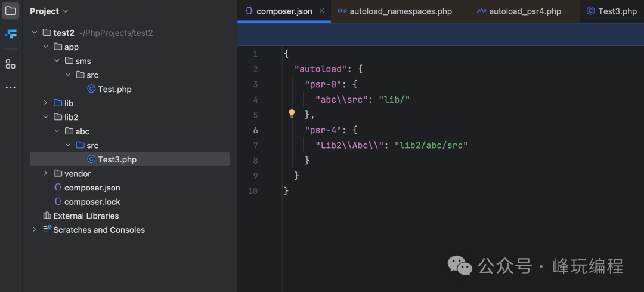The height and width of the screenshot is (292, 644).
Task: Click the yellow lightbulb quick-fix icon
Action: coord(292,113)
